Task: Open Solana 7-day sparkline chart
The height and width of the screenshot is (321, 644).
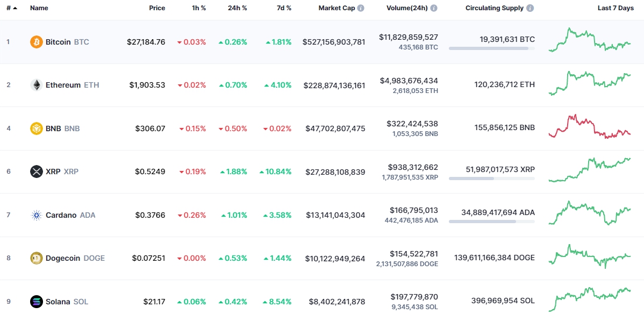Action: [x=589, y=299]
